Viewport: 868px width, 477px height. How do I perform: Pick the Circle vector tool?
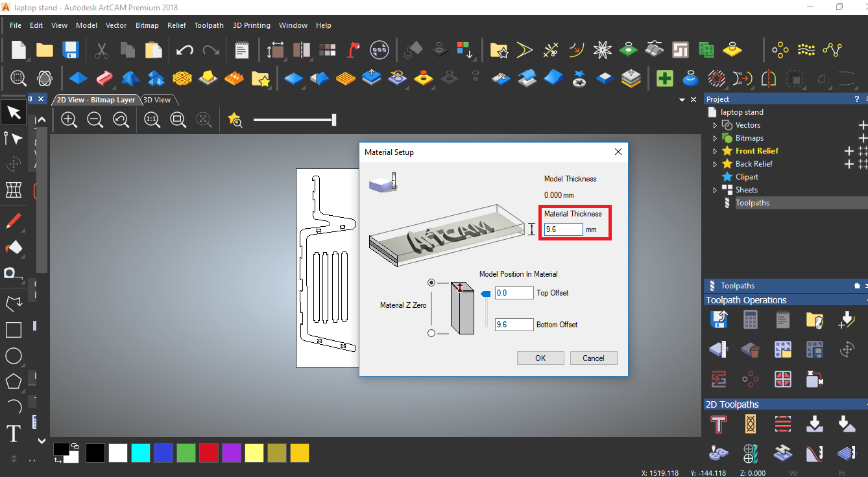tap(14, 356)
